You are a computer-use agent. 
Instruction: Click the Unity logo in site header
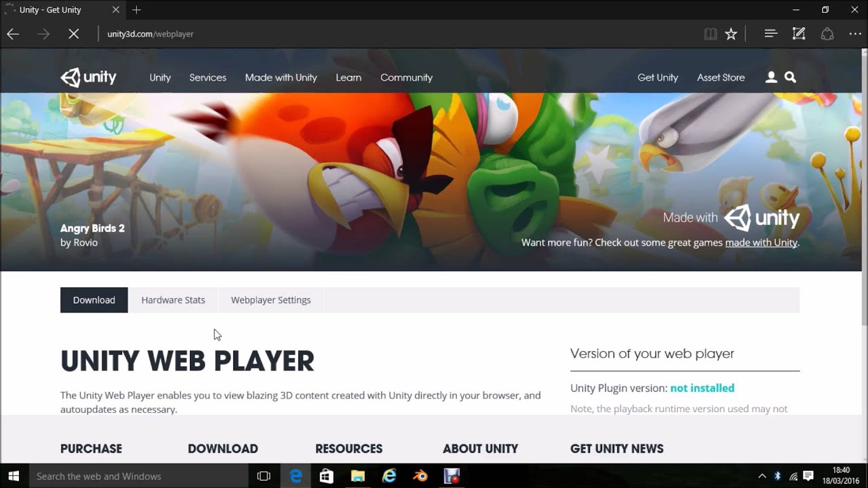pos(88,77)
